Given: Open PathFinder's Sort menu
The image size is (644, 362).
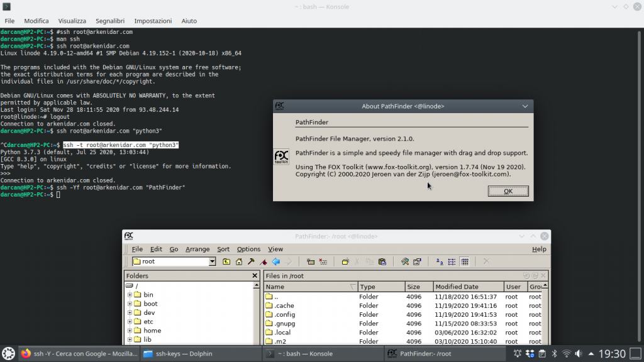Looking at the screenshot, I should pyautogui.click(x=223, y=249).
